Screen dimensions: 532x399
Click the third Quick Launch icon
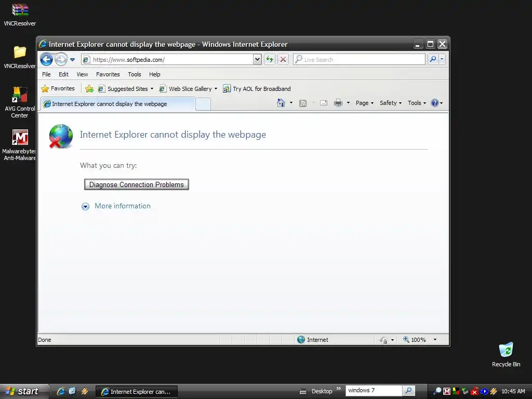click(x=85, y=391)
